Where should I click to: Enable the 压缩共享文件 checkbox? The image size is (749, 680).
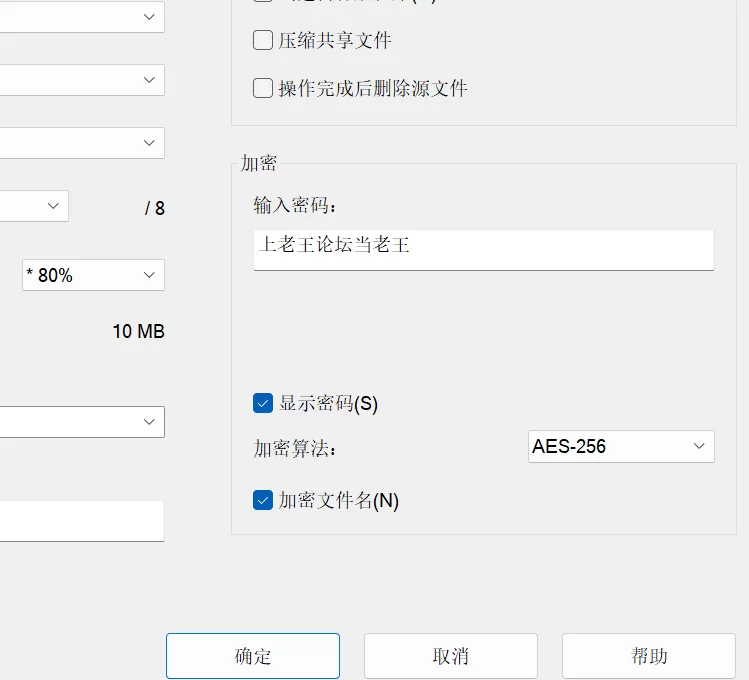(263, 41)
